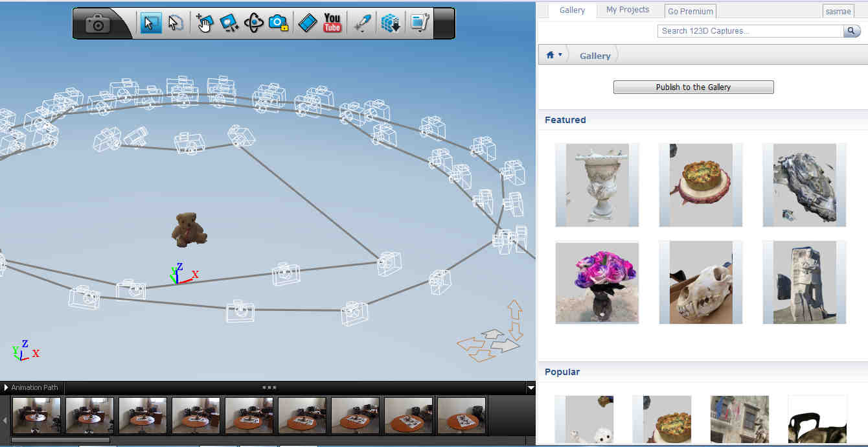Screen dimensions: 868x447
Task: Click the Gallery breadcrumb item
Action: click(595, 56)
